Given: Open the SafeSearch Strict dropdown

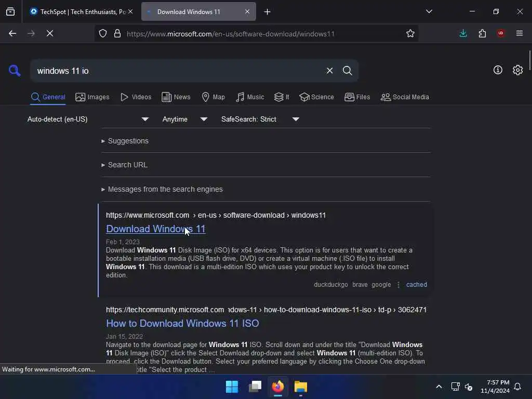Looking at the screenshot, I should (260, 119).
